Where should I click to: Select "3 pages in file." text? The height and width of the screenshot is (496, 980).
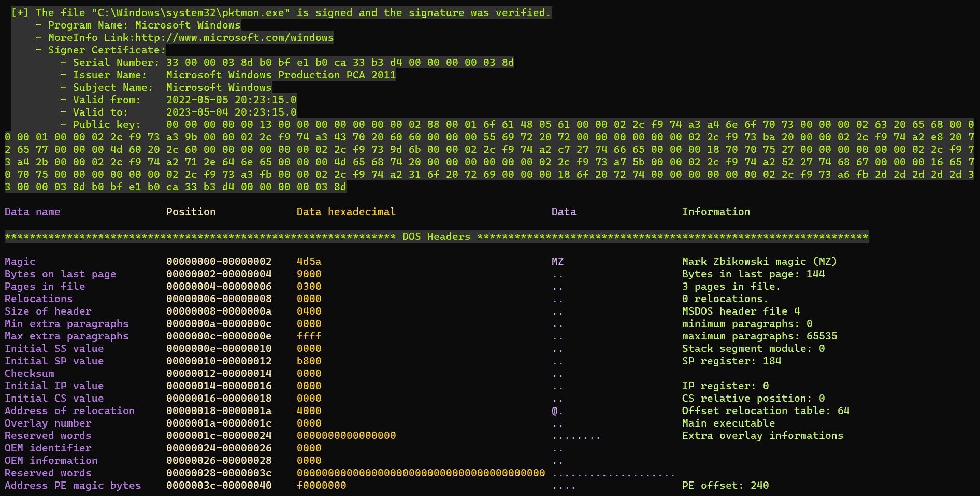[x=731, y=287]
